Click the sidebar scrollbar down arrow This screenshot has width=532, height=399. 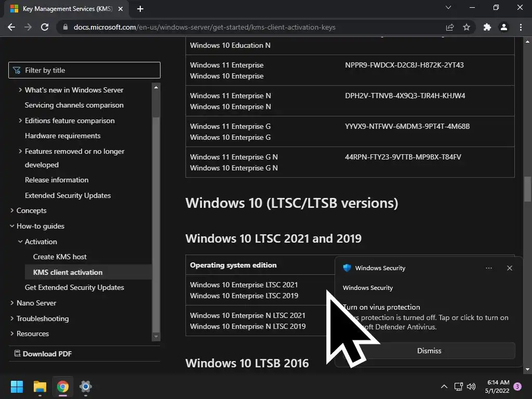pyautogui.click(x=156, y=337)
